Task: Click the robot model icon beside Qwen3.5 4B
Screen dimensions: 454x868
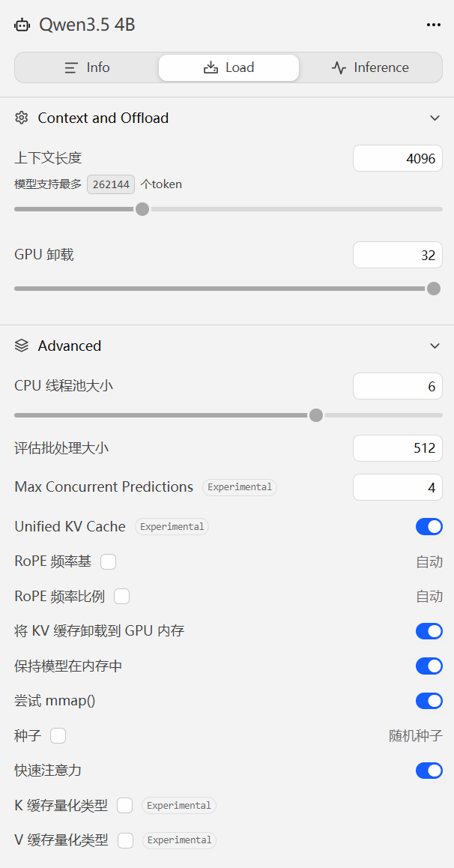Action: pos(22,25)
